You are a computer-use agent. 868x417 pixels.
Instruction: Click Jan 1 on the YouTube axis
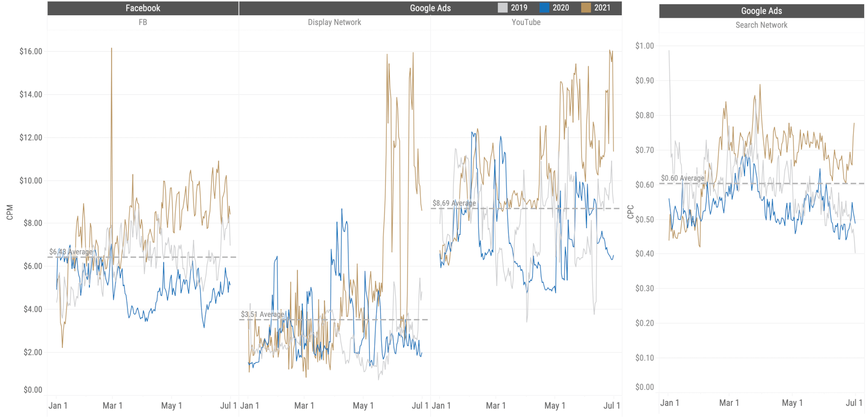pyautogui.click(x=441, y=406)
